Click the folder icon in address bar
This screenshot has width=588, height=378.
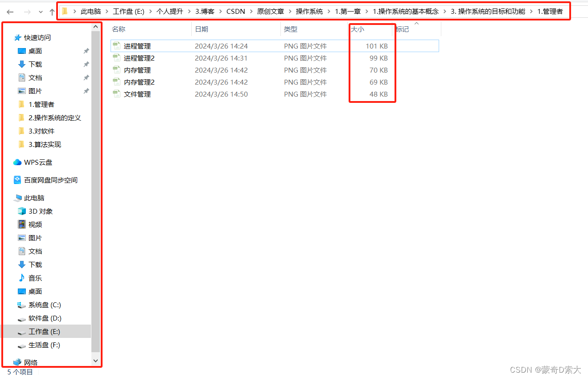65,12
